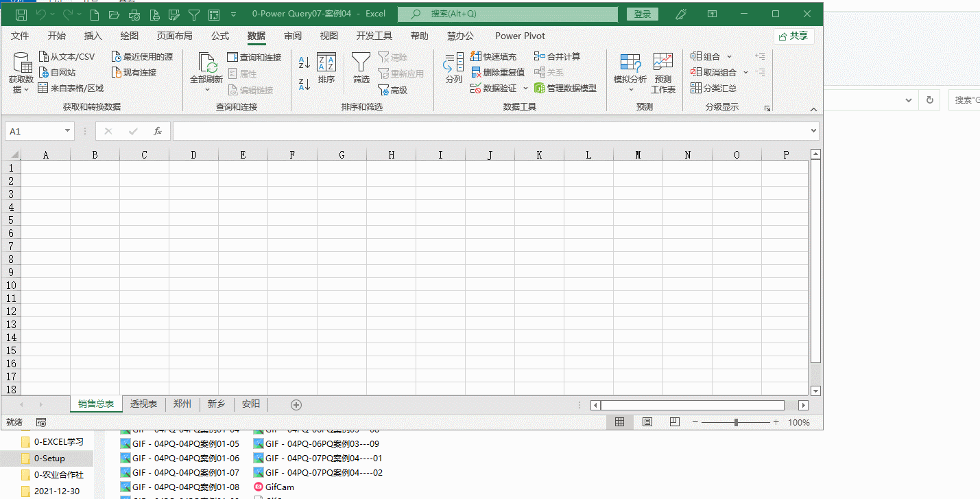Click the macro record icon in the status bar
The image size is (980, 499).
[41, 423]
